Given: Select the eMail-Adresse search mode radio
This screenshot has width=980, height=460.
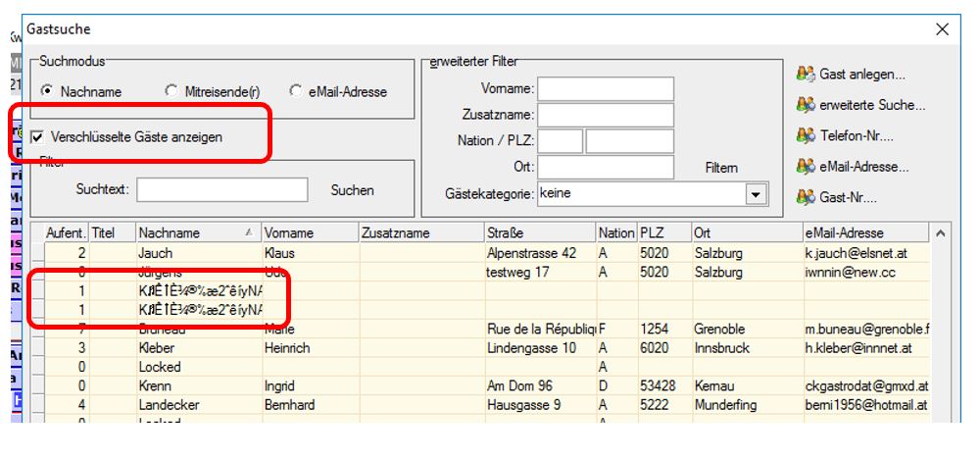Looking at the screenshot, I should click(x=296, y=91).
